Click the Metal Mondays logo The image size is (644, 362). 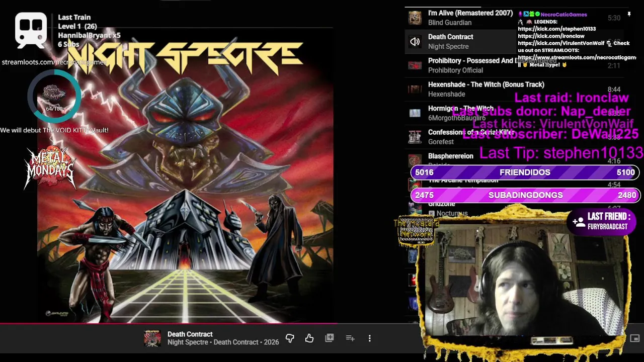pyautogui.click(x=50, y=167)
